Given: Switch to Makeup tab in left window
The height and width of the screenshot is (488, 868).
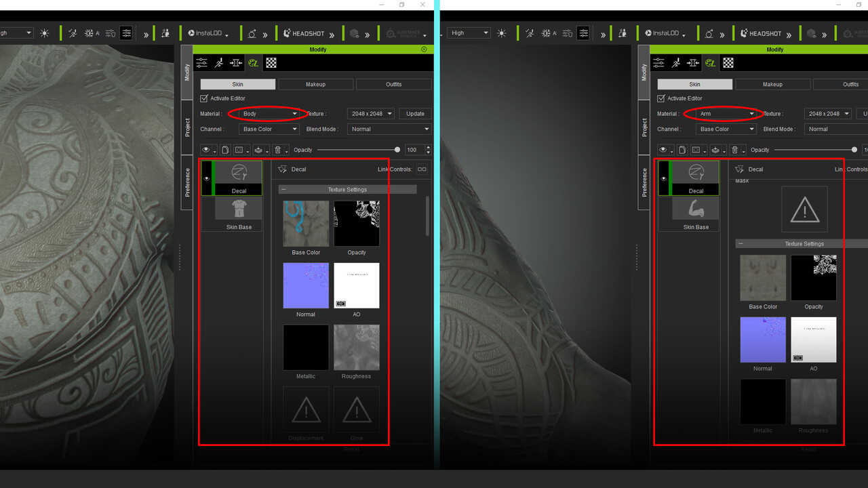Looking at the screenshot, I should pos(315,84).
